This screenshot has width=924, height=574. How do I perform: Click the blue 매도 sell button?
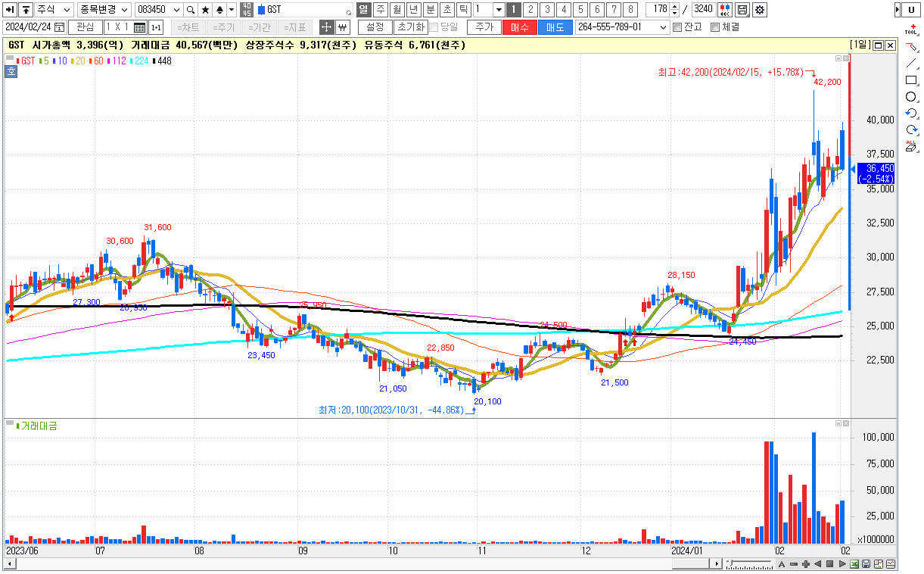[555, 27]
